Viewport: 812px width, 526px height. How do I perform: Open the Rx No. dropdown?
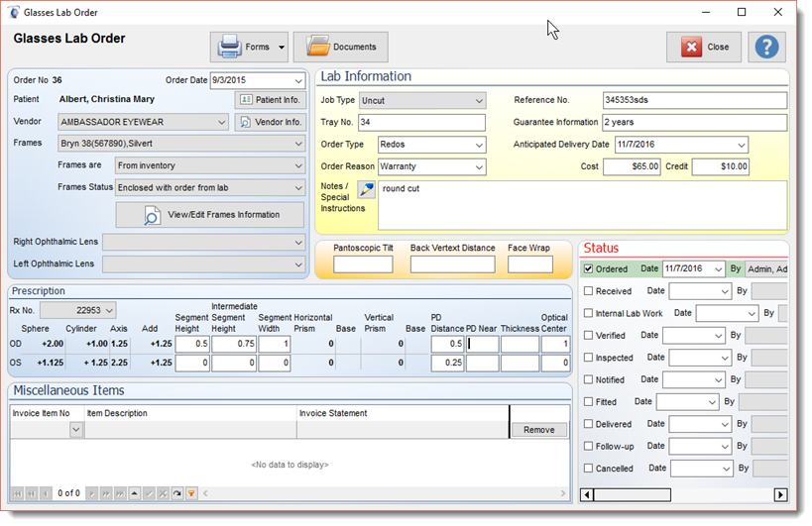pyautogui.click(x=109, y=311)
